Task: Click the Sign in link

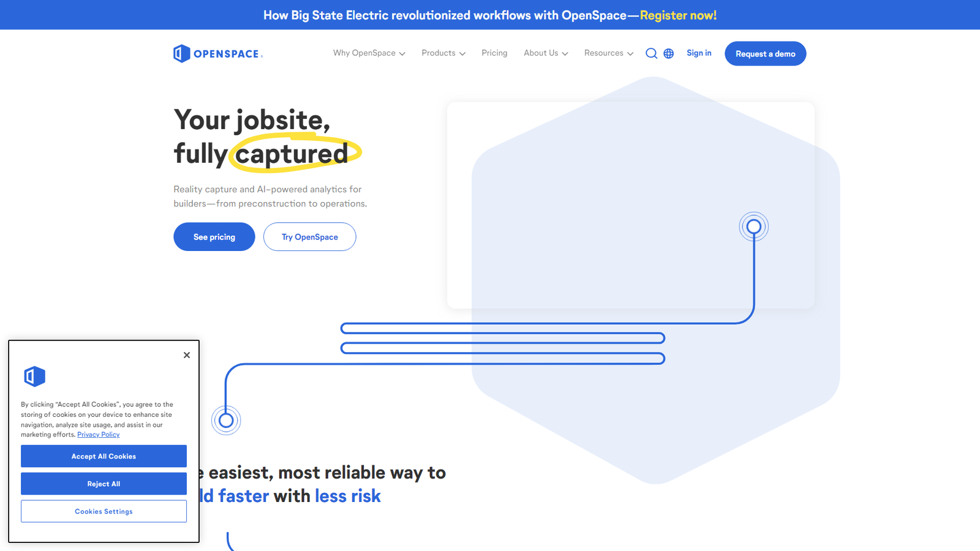Action: click(699, 53)
